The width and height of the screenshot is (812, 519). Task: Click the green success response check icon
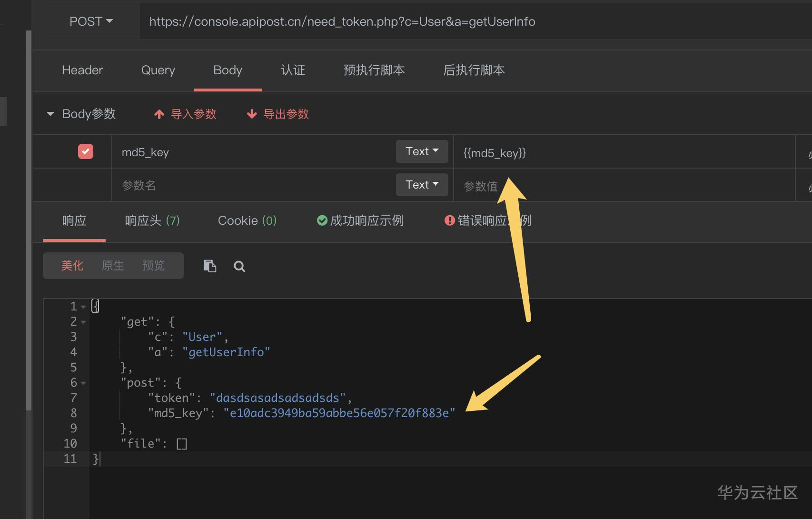322,220
